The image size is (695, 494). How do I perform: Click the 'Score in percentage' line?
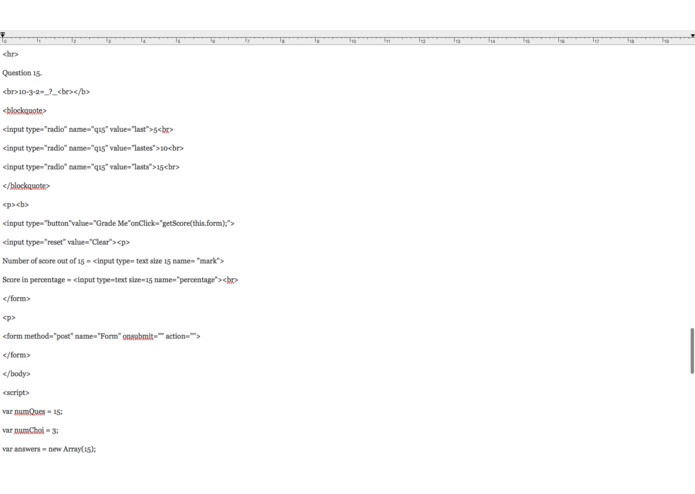pyautogui.click(x=120, y=280)
